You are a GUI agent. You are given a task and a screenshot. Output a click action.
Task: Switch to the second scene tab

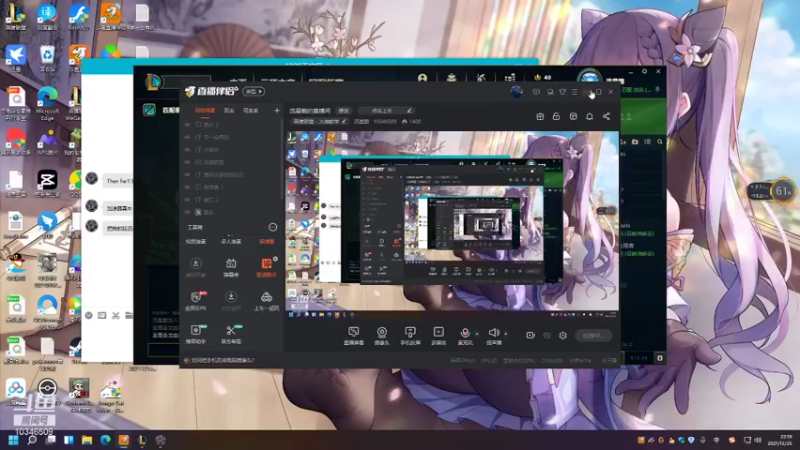point(229,111)
